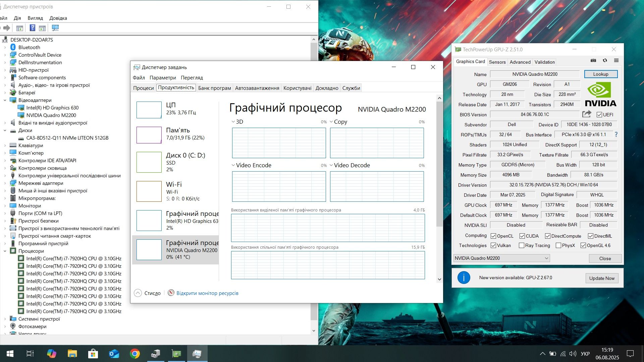Click the BIOS share/export icon in GPU-Z
The height and width of the screenshot is (362, 644).
point(587,114)
